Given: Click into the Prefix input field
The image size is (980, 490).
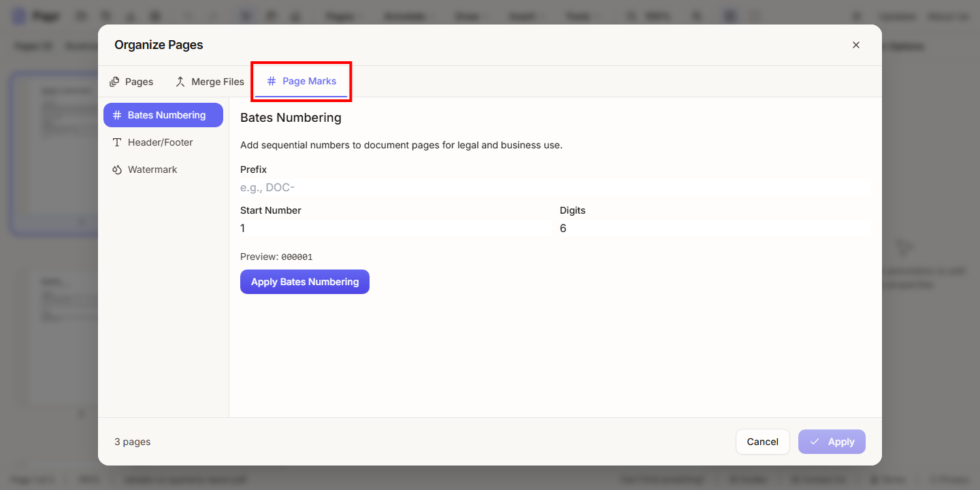Looking at the screenshot, I should [555, 188].
